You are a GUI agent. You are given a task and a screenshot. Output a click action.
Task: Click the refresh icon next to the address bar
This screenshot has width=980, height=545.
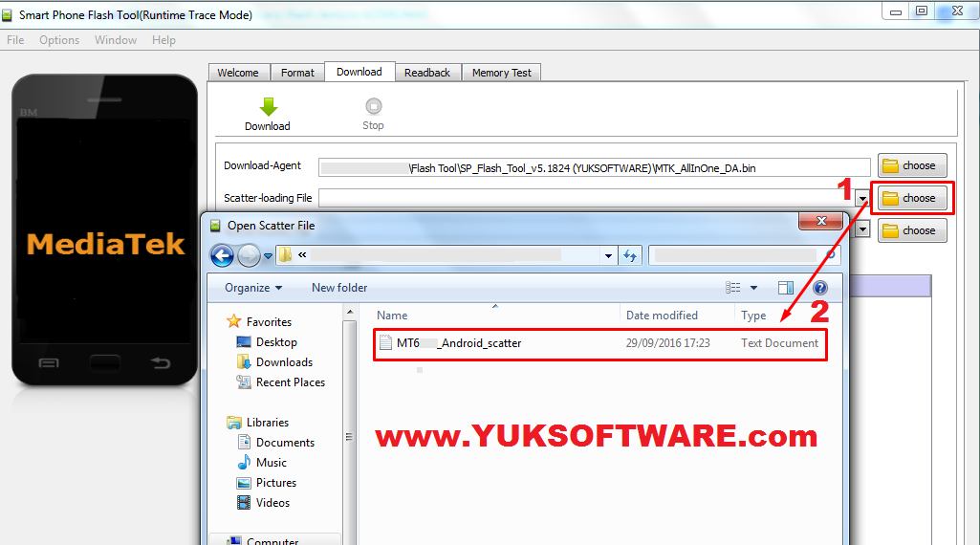click(x=630, y=255)
